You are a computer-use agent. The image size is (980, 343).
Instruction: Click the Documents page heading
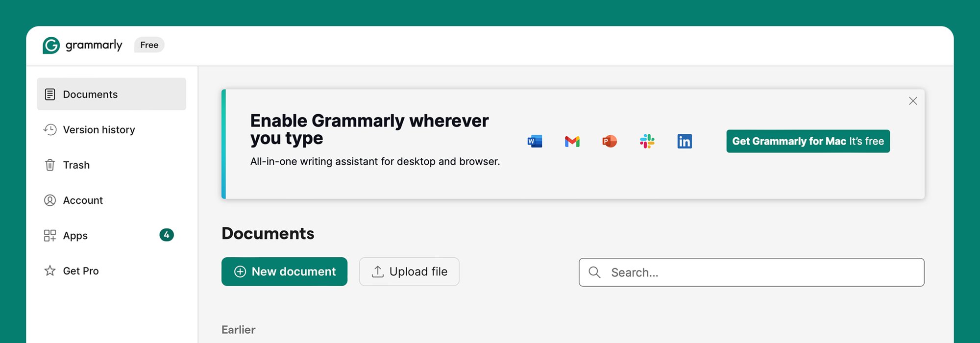(268, 233)
